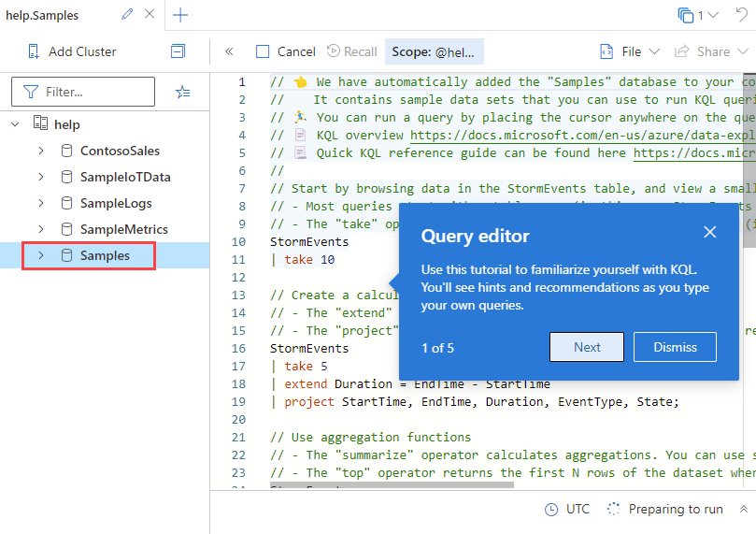Click the ContosoSales database icon
The width and height of the screenshot is (756, 534).
pyautogui.click(x=67, y=151)
